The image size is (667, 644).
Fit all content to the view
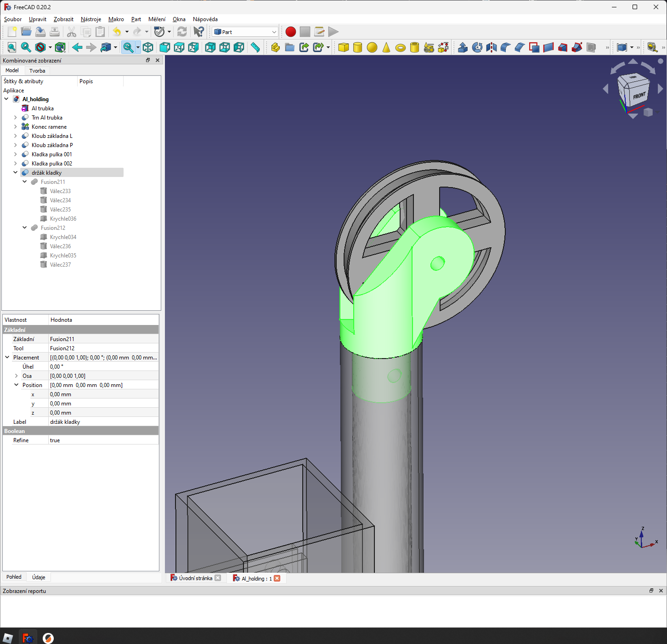12,47
